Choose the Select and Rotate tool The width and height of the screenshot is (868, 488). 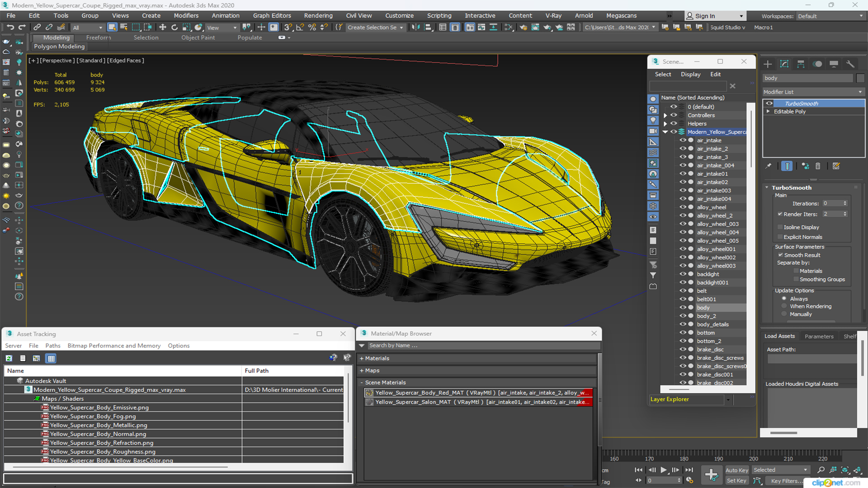click(x=175, y=28)
